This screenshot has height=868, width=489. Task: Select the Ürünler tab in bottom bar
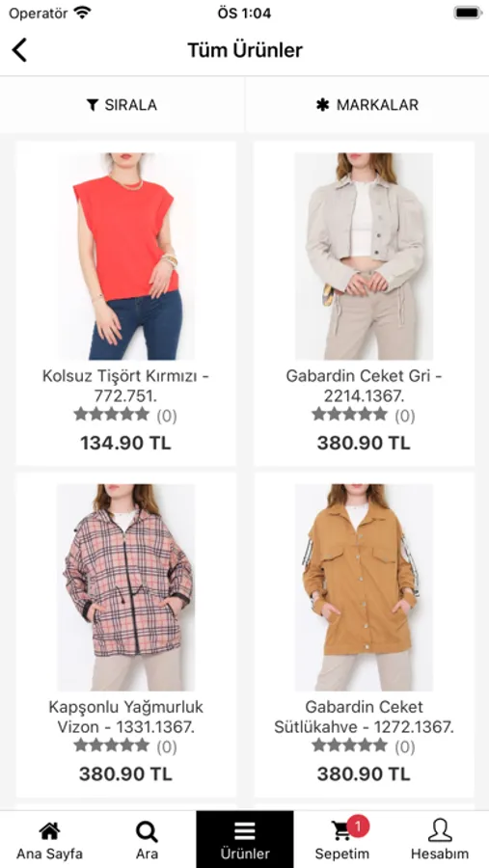click(x=245, y=839)
